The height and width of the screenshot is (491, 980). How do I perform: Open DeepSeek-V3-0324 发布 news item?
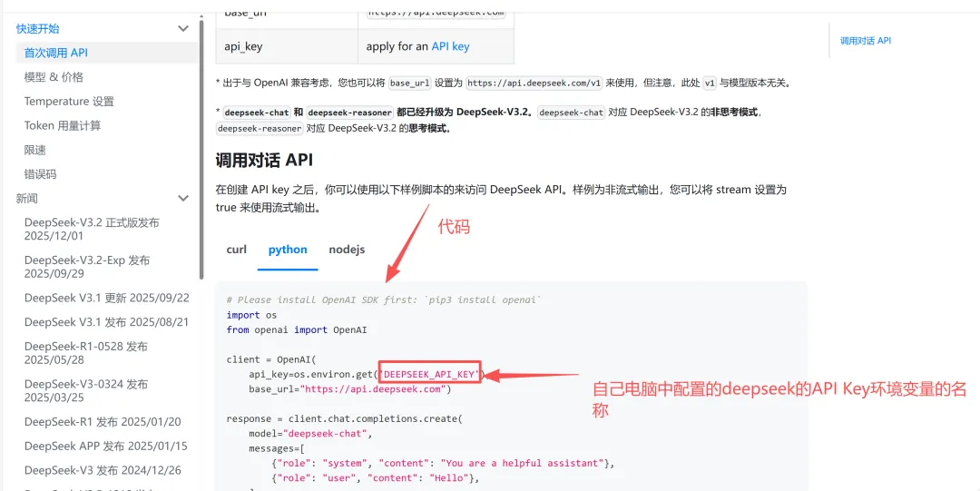86,390
